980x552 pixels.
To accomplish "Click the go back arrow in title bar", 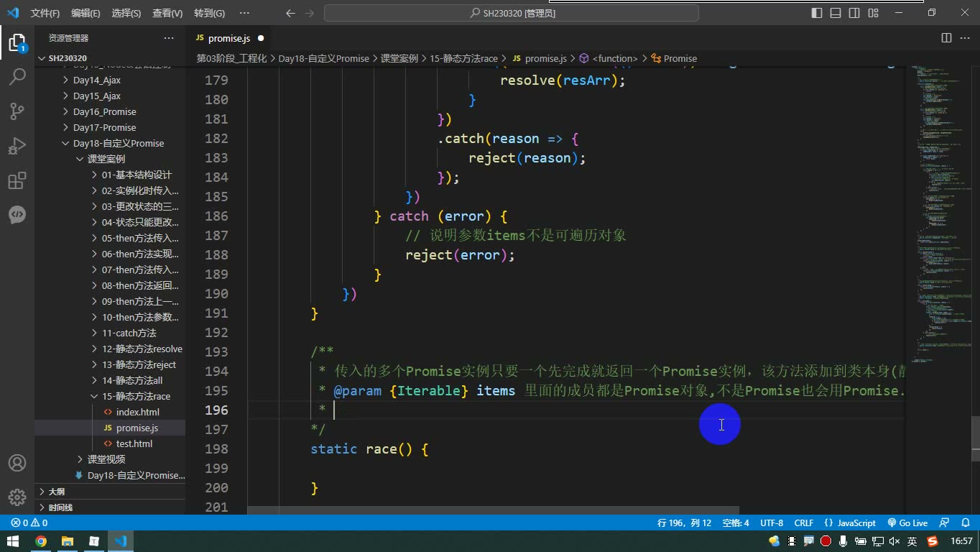I will 290,13.
